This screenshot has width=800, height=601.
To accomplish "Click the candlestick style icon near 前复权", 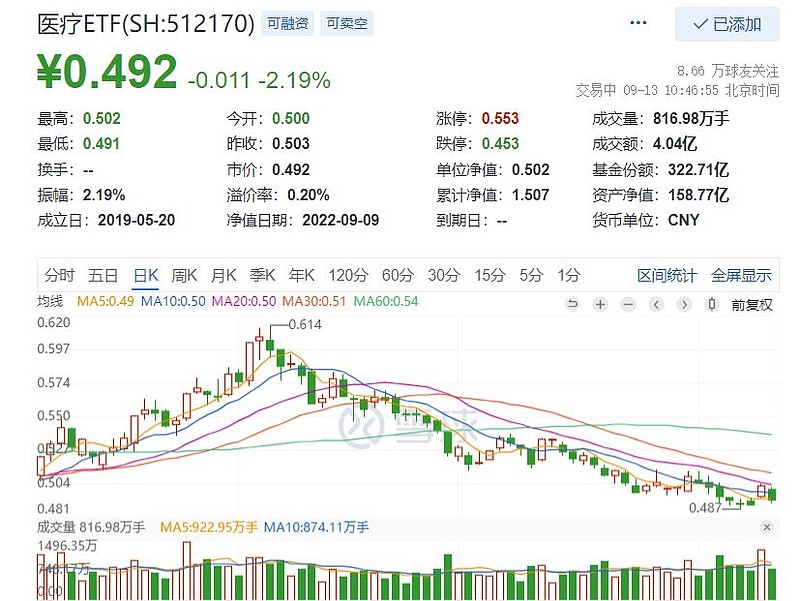I will coord(710,305).
